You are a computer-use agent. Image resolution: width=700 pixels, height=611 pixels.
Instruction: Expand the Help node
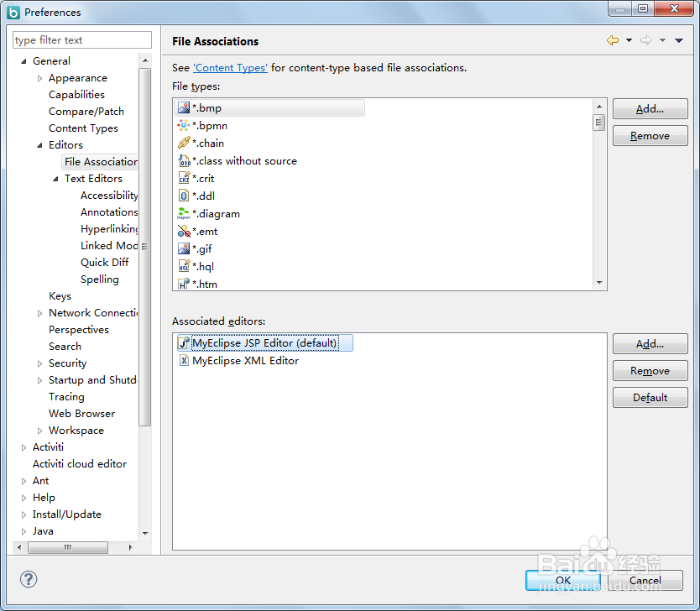point(24,498)
